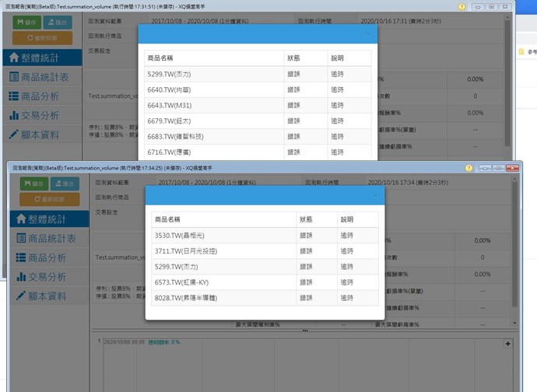Image resolution: width=537 pixels, height=392 pixels.
Task: Click the green save button in back window
Action: [26, 23]
